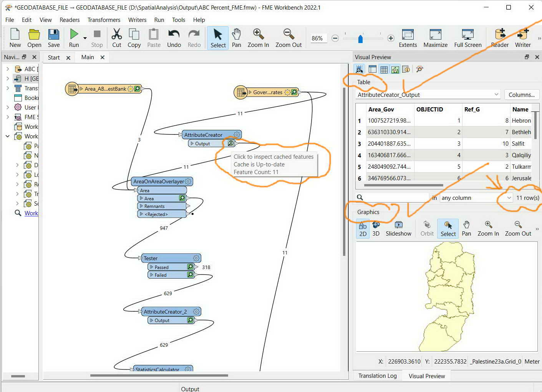
Task: Toggle the Table display in Visual Preview
Action: click(x=383, y=69)
